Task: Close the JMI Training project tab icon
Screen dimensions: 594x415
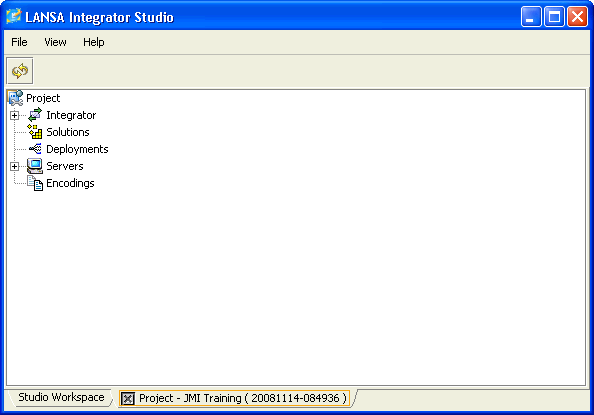Action: tap(128, 398)
